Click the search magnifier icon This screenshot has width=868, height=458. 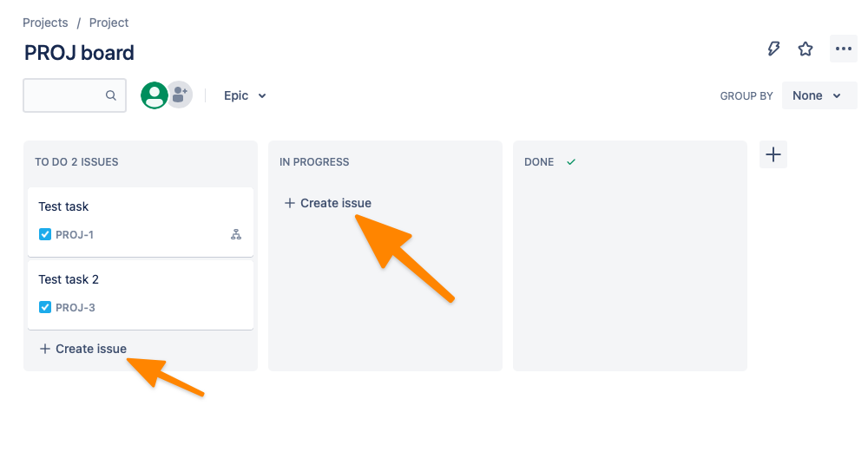point(111,95)
